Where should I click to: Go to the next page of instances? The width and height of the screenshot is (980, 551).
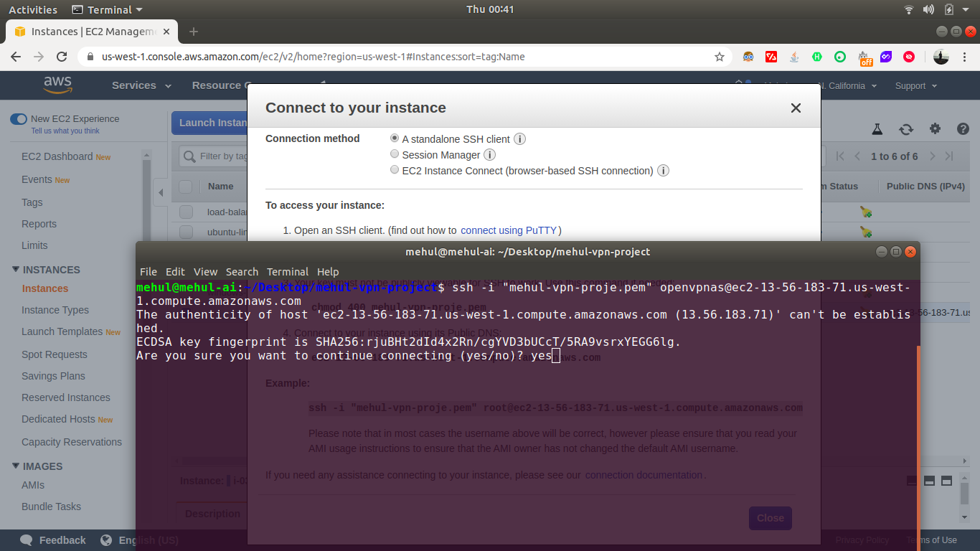click(x=933, y=156)
